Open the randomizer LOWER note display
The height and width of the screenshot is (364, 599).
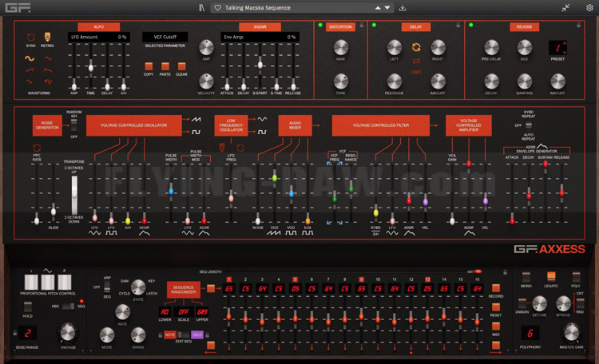tap(165, 311)
